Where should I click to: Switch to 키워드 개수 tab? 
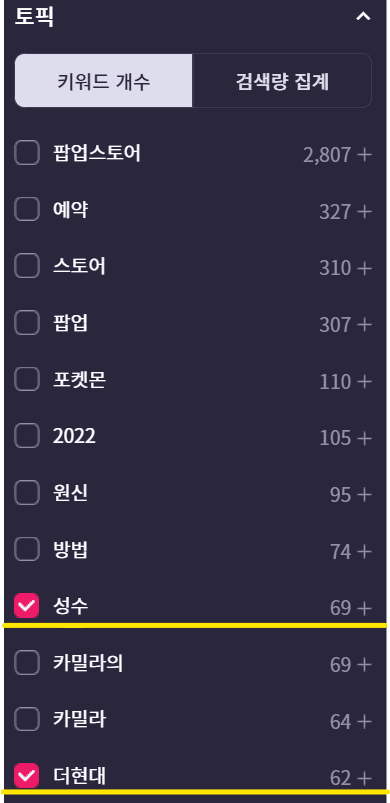104,81
